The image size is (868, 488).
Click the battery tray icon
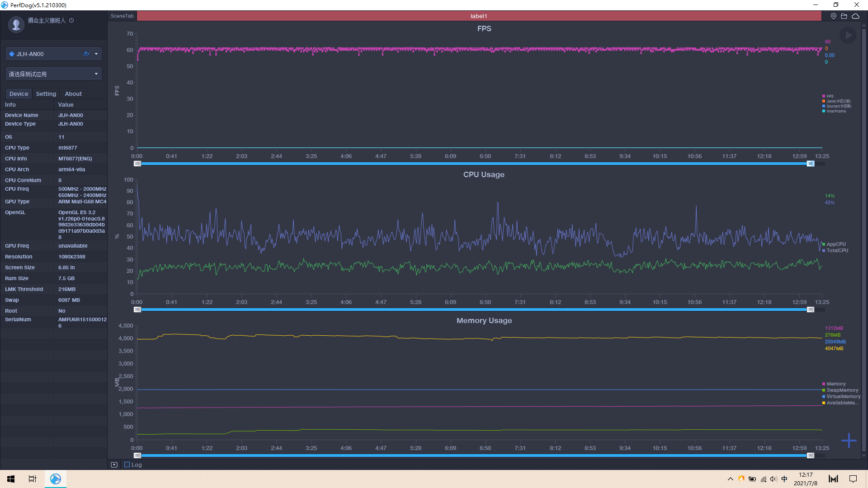(752, 479)
